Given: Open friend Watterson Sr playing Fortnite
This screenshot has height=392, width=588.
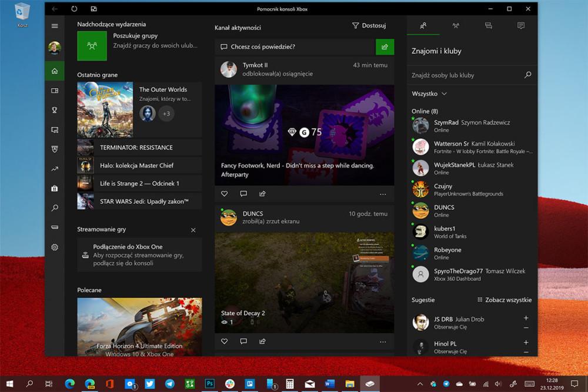Looking at the screenshot, I should click(472, 148).
